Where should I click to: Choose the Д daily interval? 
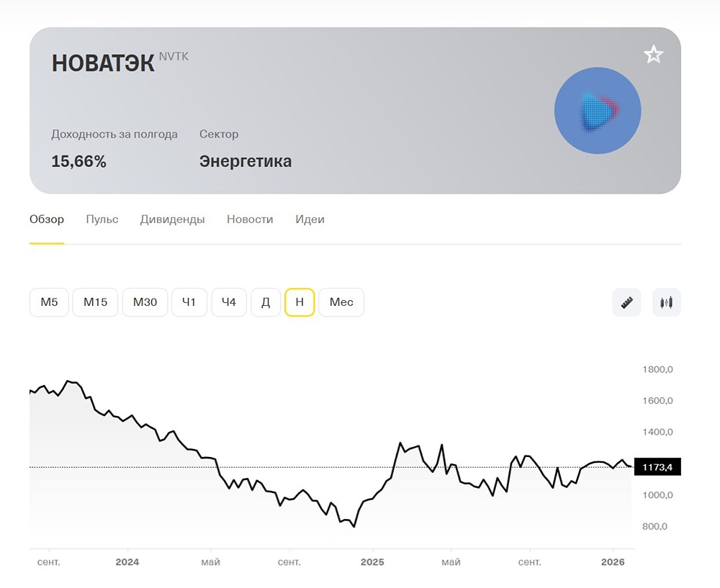tap(266, 302)
